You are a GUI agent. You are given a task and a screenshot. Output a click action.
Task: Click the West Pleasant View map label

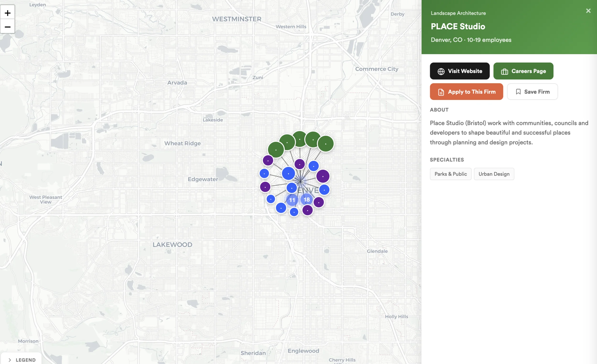tap(46, 199)
